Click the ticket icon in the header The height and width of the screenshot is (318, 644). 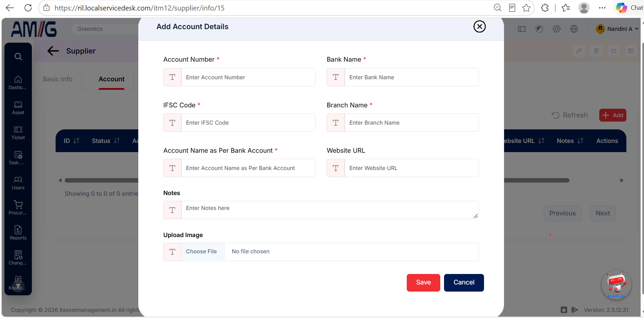(522, 29)
